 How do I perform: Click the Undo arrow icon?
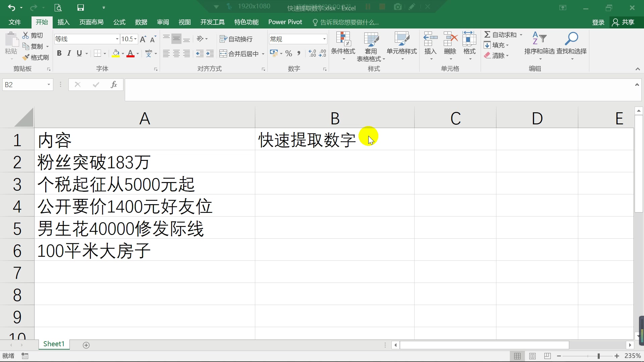tap(11, 7)
